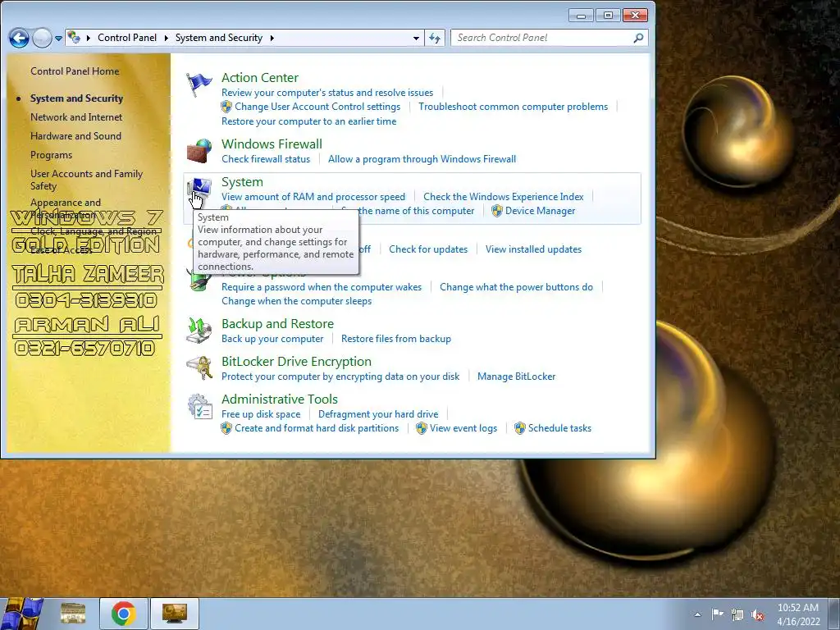Open the recent pages dropdown arrow
The height and width of the screenshot is (630, 840).
point(58,39)
